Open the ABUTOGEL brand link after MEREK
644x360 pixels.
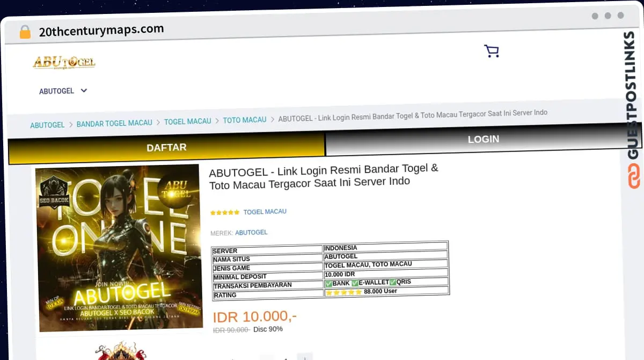pyautogui.click(x=251, y=233)
